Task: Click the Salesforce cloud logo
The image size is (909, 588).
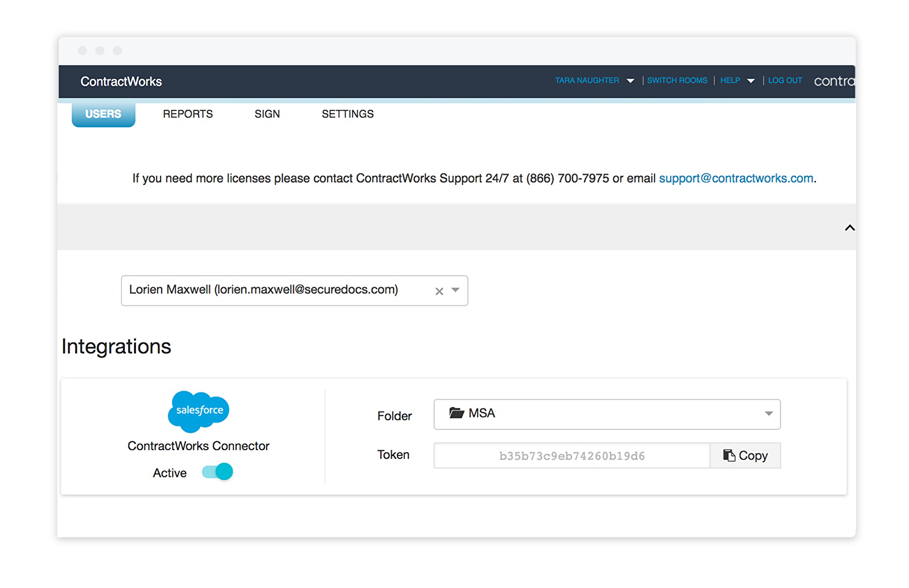Action: (x=199, y=411)
